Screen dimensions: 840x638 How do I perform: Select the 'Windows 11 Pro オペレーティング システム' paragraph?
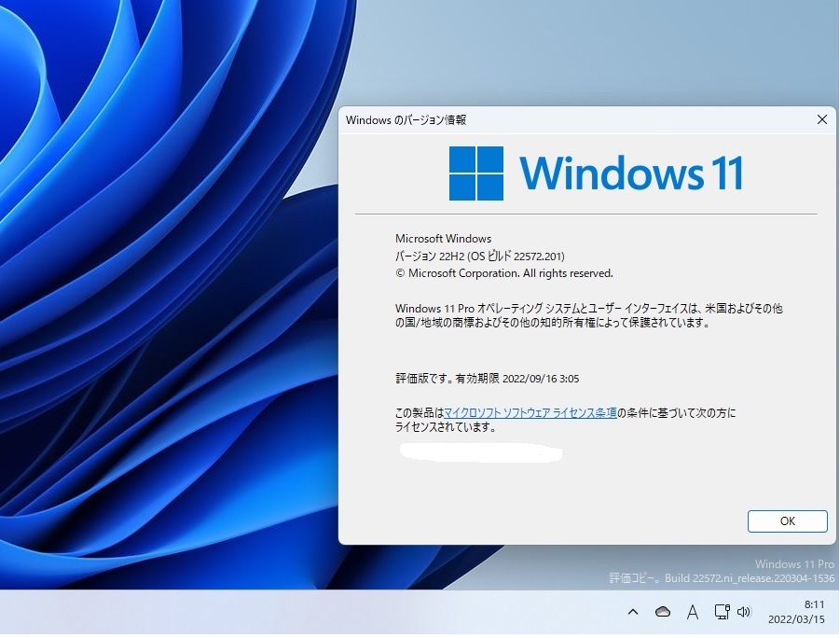pyautogui.click(x=589, y=315)
